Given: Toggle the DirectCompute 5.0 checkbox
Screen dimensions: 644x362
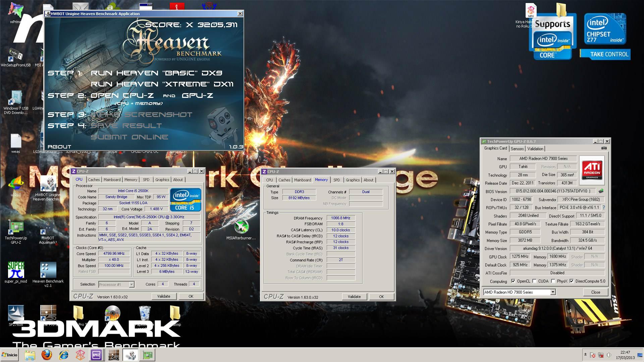Looking at the screenshot, I should pyautogui.click(x=572, y=281).
